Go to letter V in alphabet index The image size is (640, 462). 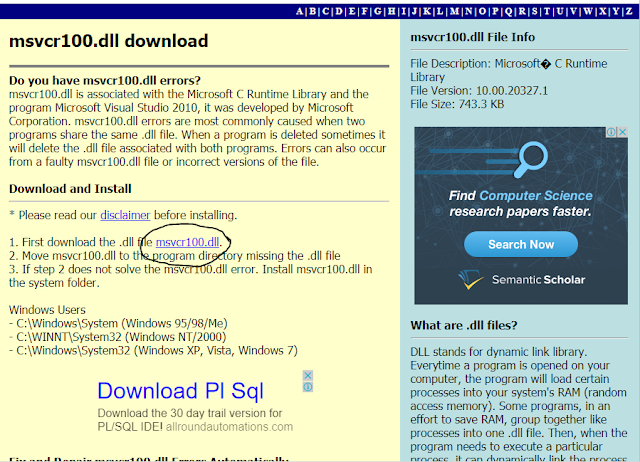pos(574,11)
